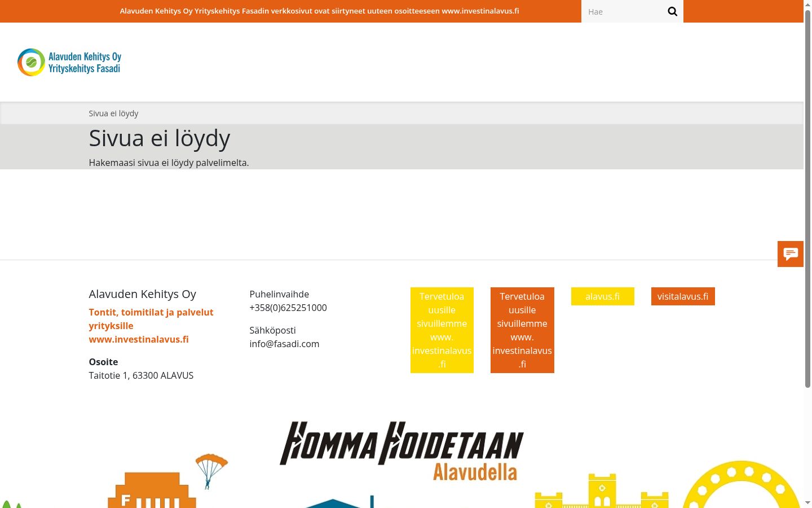Click the phone number +358(0)625251000

288,308
